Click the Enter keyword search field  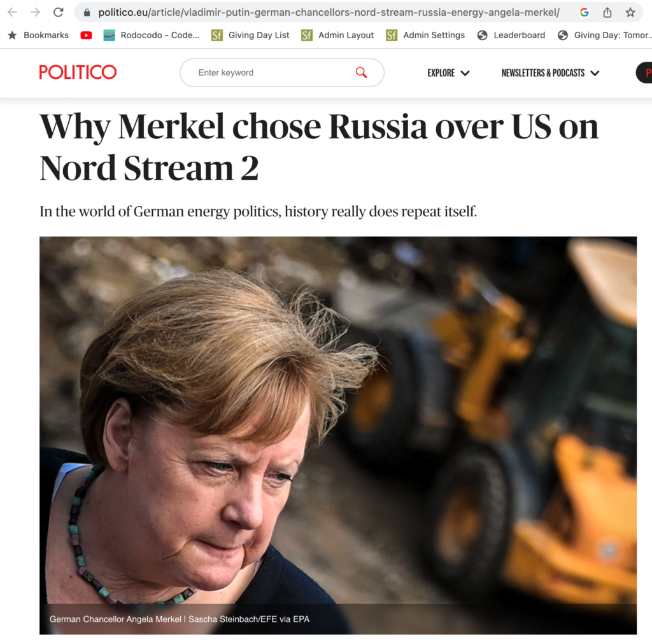tap(282, 73)
